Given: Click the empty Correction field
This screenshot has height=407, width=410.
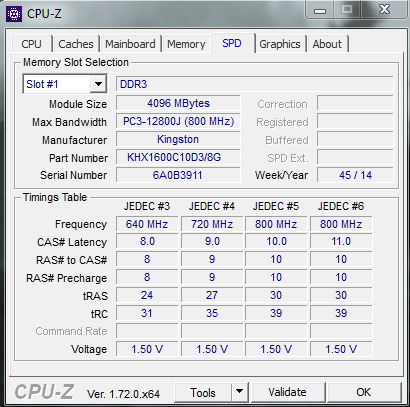Looking at the screenshot, I should point(355,103).
